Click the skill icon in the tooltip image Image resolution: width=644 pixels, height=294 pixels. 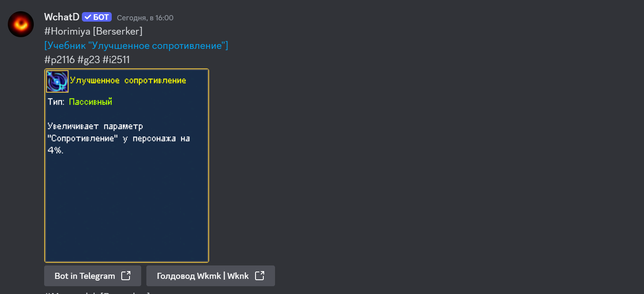click(x=57, y=81)
